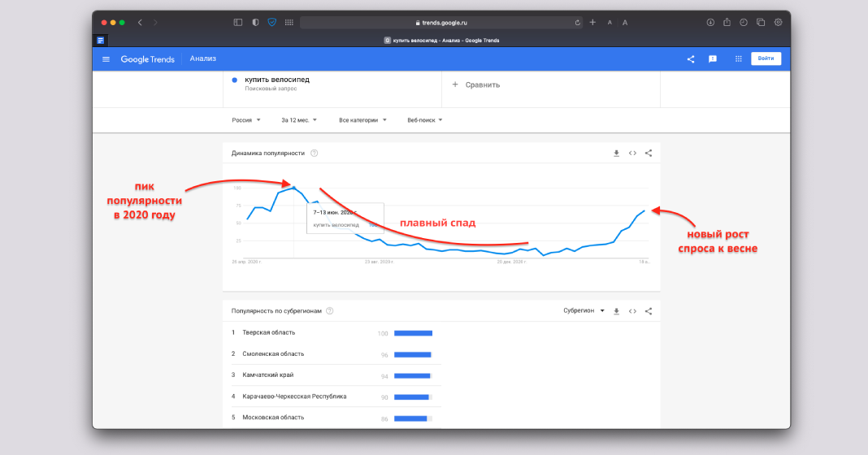
Task: Open Safari downloads icon
Action: (710, 23)
